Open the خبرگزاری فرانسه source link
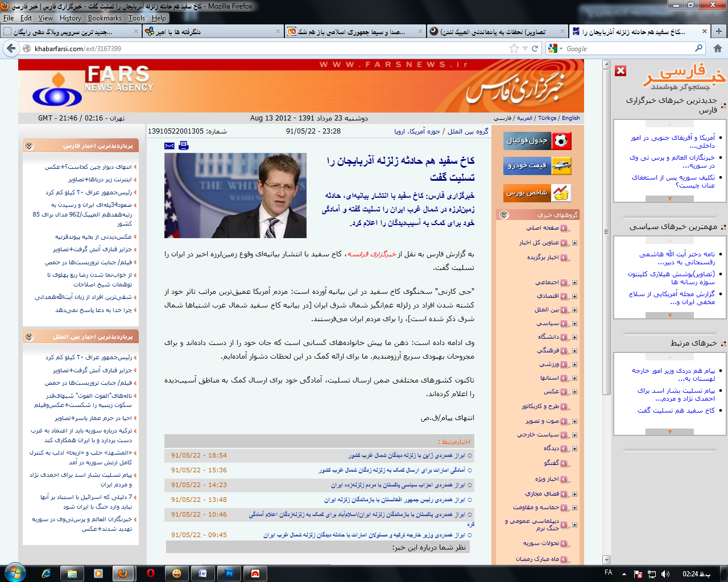The height and width of the screenshot is (582, 728). click(x=371, y=254)
